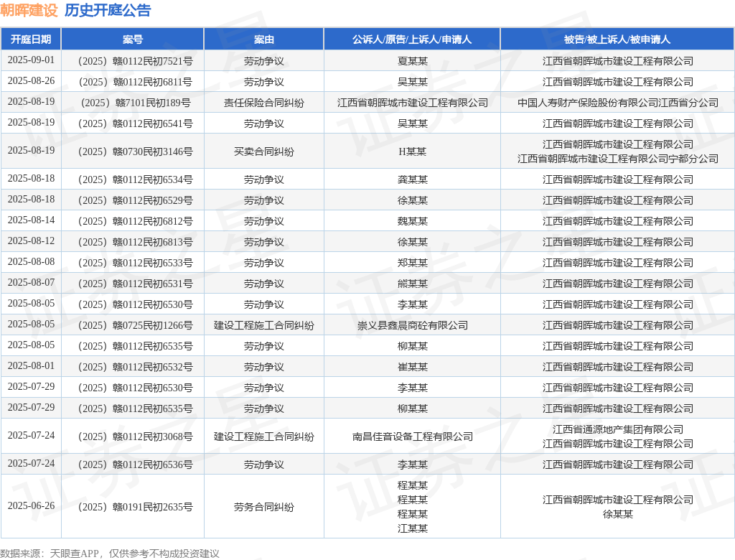
Task: Click plaintiff 崔某某
Action: [x=413, y=367]
